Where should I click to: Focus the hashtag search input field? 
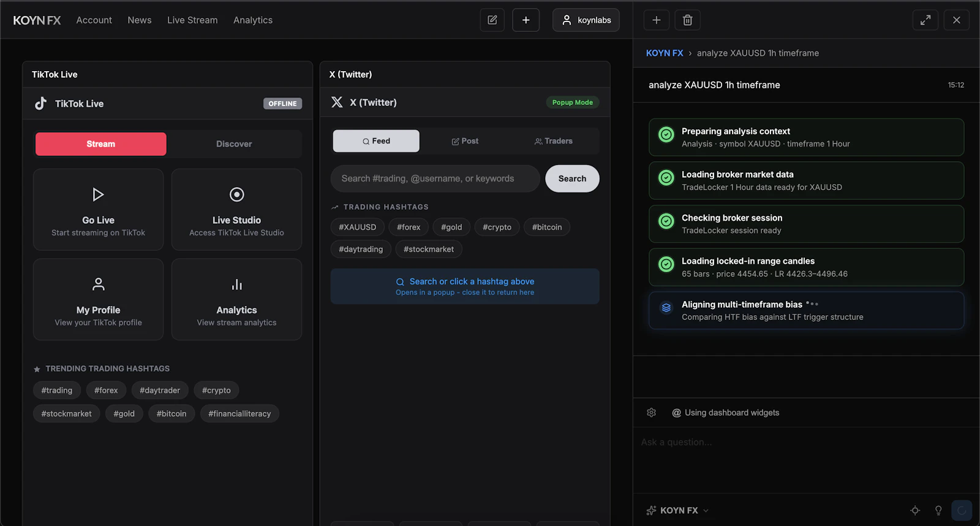pos(435,178)
